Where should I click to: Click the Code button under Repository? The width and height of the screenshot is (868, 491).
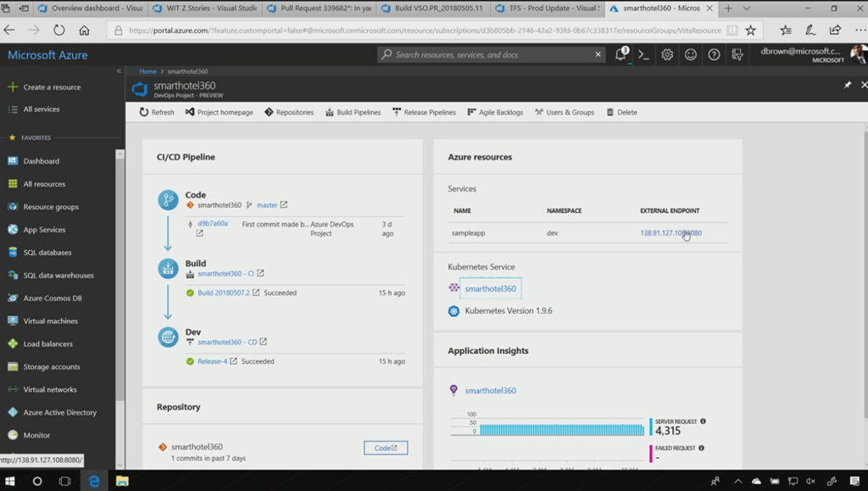[385, 448]
